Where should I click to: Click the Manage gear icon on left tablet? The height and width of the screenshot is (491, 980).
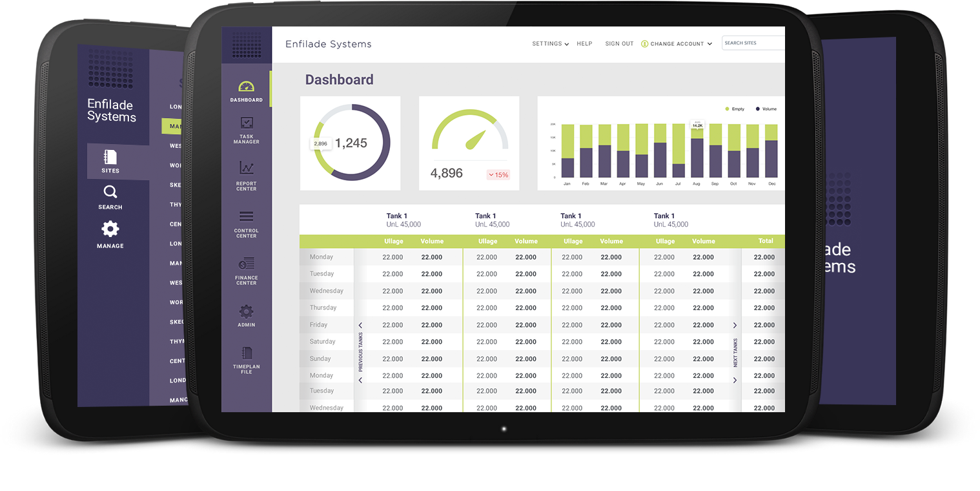[110, 229]
